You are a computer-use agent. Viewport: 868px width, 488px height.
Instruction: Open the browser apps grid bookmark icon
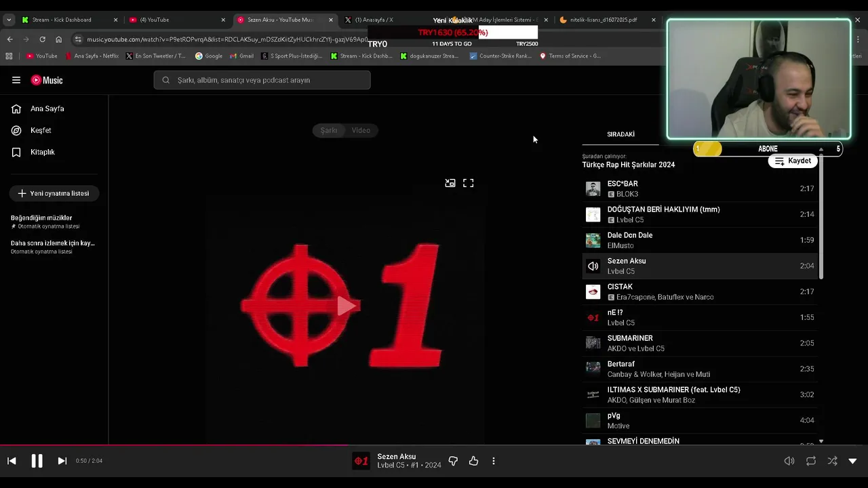9,56
